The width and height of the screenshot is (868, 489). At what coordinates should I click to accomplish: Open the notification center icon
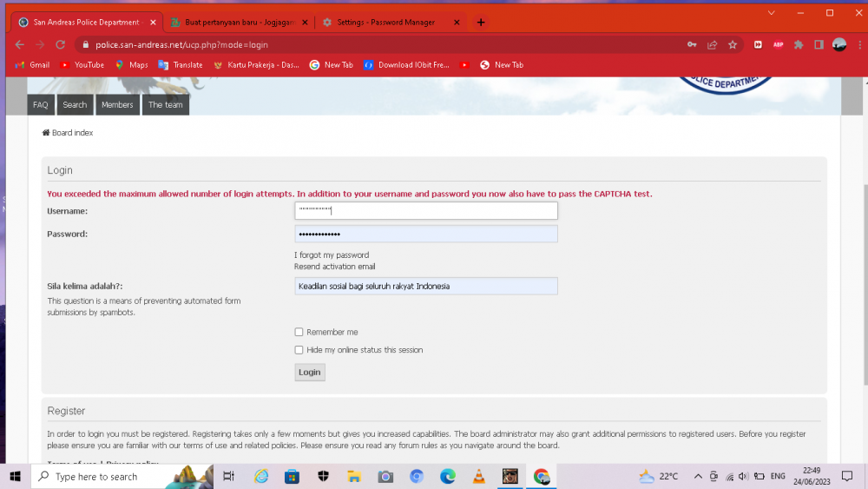pyautogui.click(x=847, y=476)
